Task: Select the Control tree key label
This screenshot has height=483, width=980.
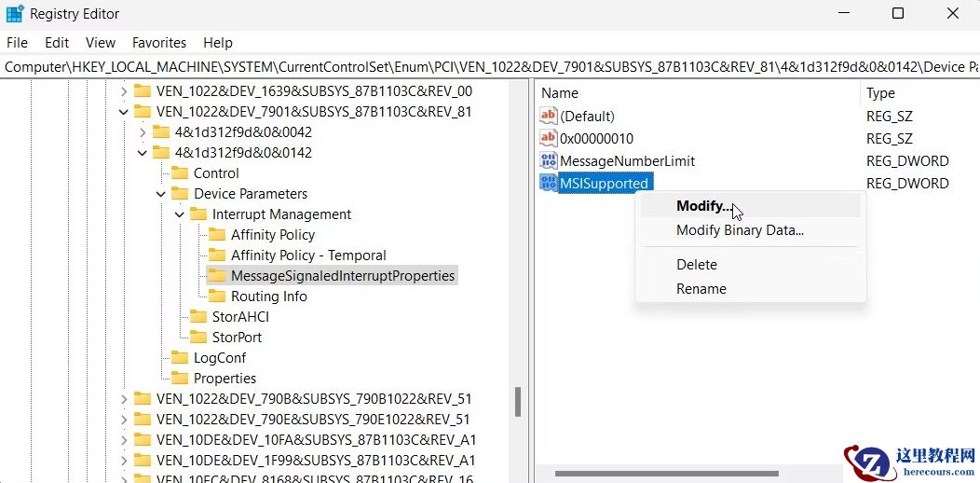Action: pyautogui.click(x=216, y=173)
